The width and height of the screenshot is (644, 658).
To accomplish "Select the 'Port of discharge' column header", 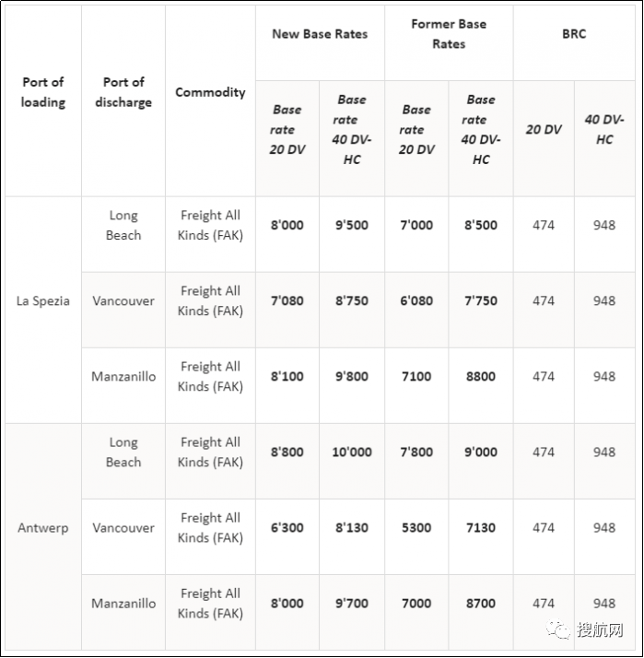I will [x=123, y=92].
